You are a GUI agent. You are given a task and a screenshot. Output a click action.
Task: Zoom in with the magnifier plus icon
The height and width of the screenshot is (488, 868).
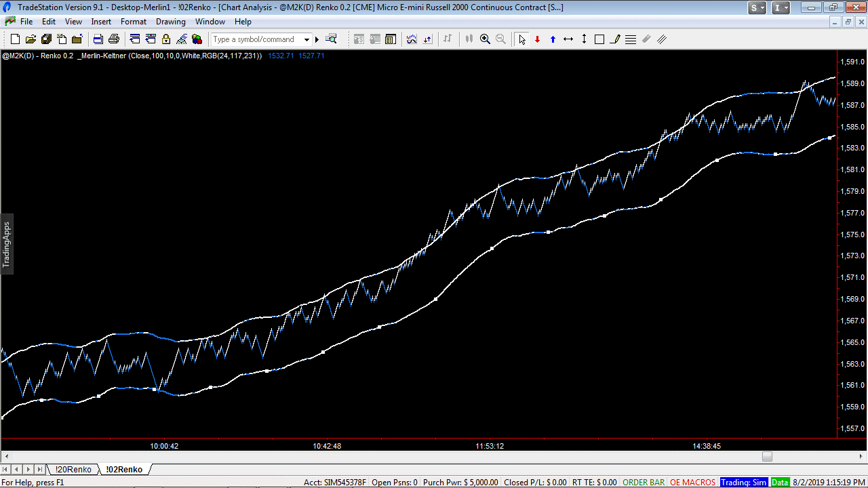(x=485, y=39)
